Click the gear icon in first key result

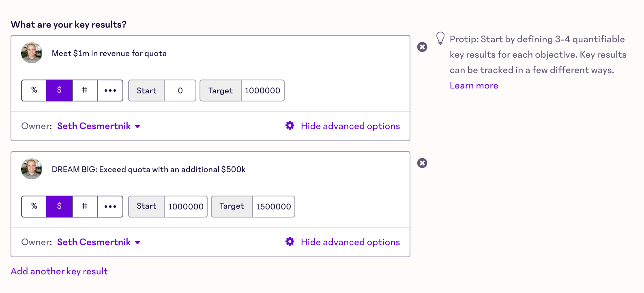coord(290,126)
